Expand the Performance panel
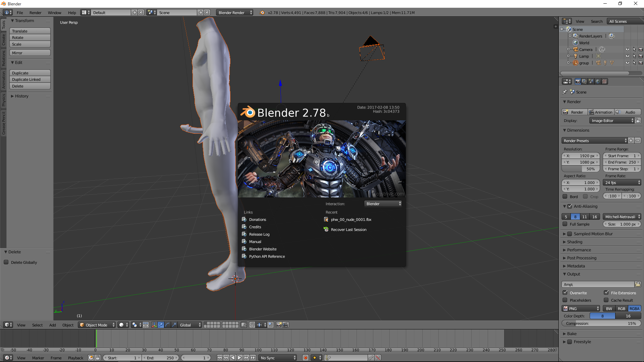Image resolution: width=644 pixels, height=362 pixels. click(x=579, y=250)
